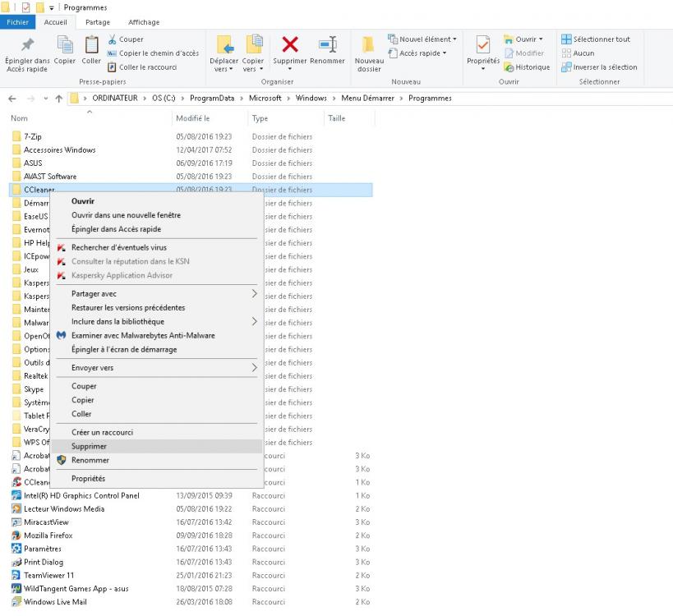Open the Mozilla Firefox shortcut

[48, 536]
